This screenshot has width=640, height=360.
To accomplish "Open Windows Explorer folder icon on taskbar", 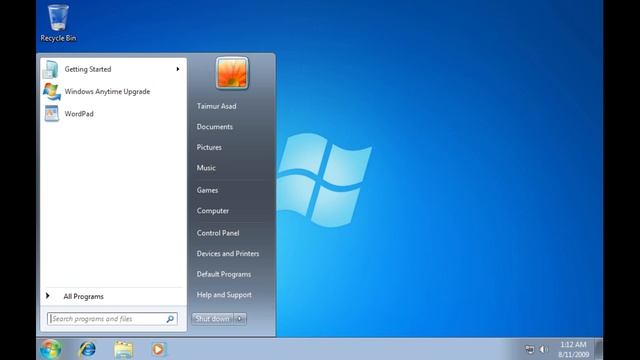I will (x=123, y=350).
